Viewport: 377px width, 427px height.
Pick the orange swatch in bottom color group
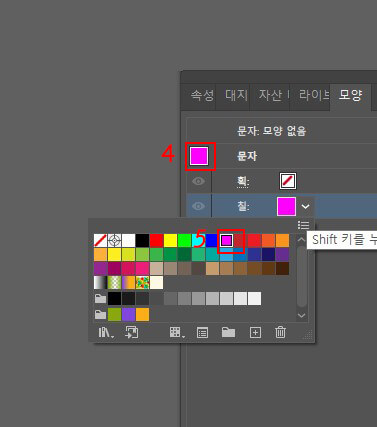(x=142, y=314)
